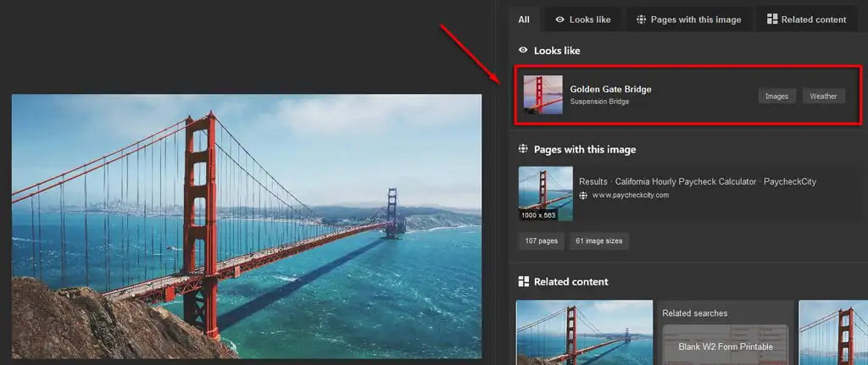This screenshot has width=868, height=365.
Task: Click the globe icon in Pages with this image heading
Action: [523, 149]
